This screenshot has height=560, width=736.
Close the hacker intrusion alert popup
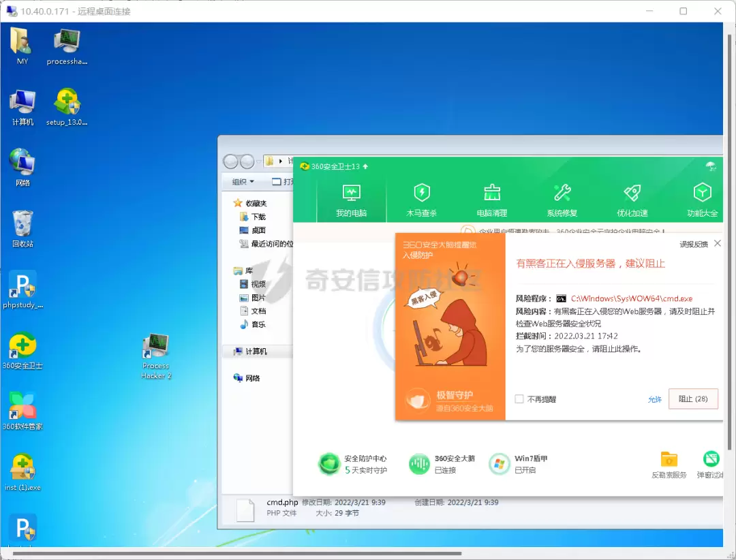717,243
